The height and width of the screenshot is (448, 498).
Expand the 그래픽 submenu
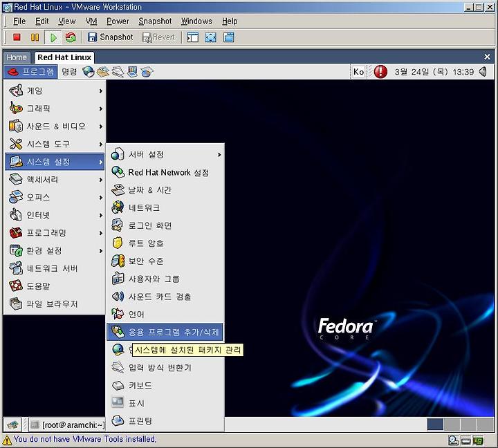[55, 109]
